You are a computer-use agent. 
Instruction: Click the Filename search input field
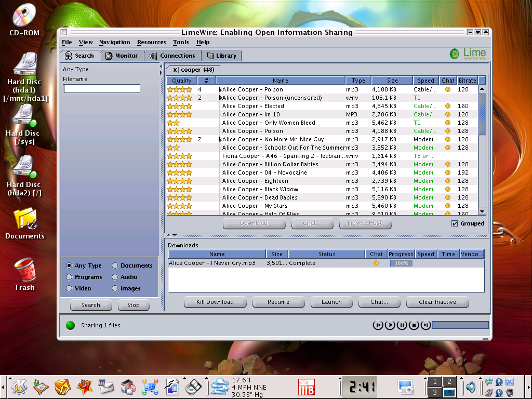coord(101,89)
